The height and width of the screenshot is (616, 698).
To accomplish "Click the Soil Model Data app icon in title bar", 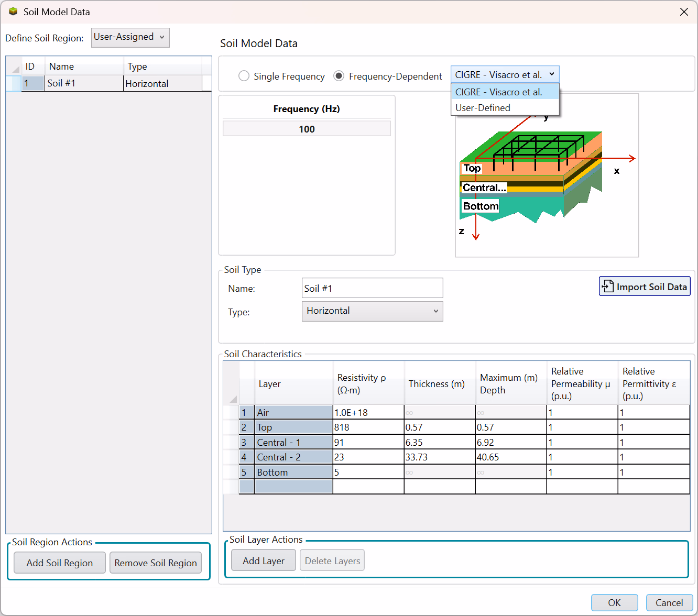I will click(x=13, y=12).
